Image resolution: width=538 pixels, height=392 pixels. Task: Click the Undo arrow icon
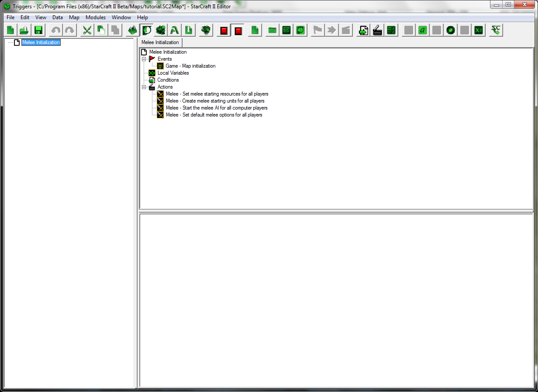click(x=56, y=30)
